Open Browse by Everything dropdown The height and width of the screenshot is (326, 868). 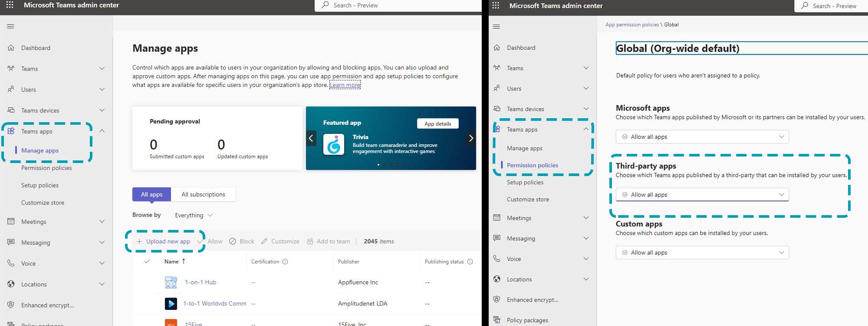point(194,215)
